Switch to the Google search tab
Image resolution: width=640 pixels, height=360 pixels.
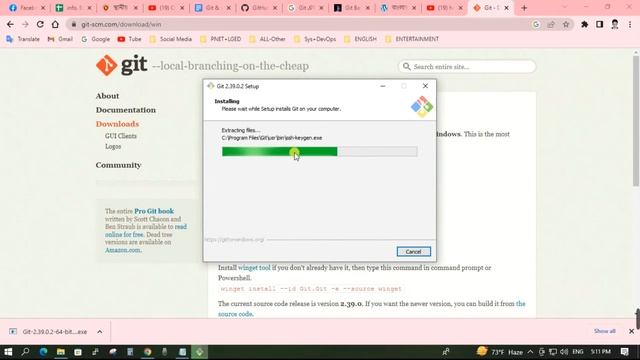(x=305, y=8)
